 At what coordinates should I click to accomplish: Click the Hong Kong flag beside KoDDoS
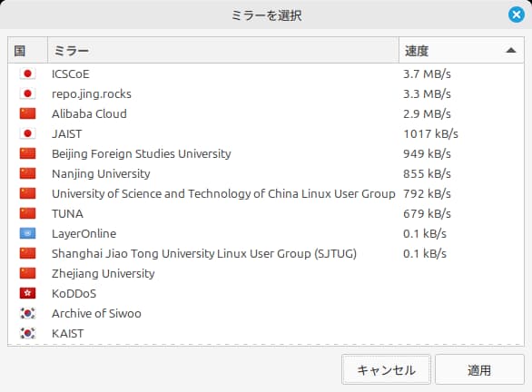pos(27,293)
